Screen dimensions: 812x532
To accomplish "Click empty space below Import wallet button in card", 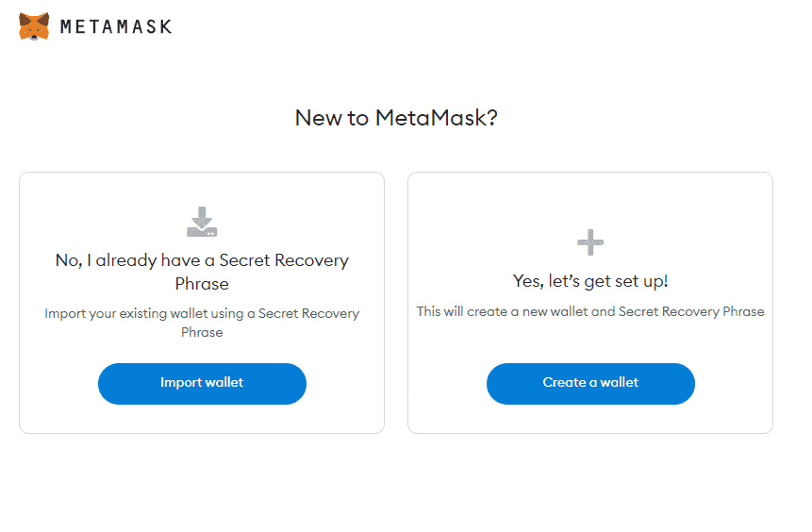I will tap(202, 419).
